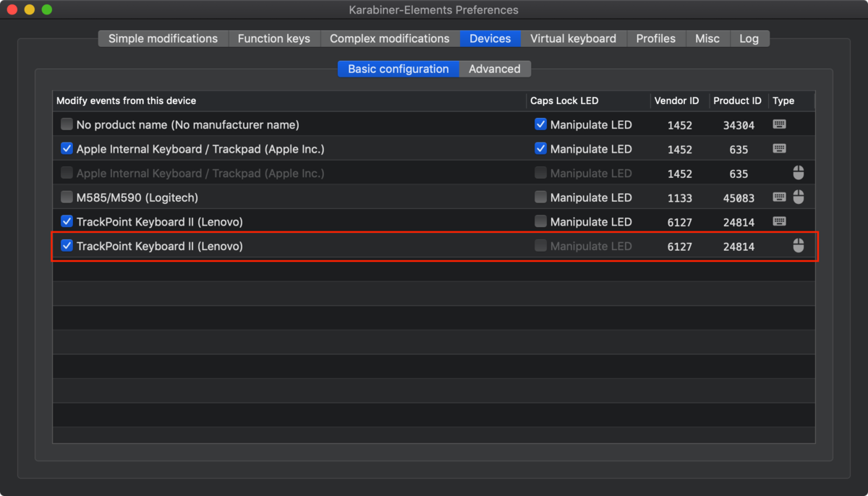Image resolution: width=868 pixels, height=496 pixels.
Task: Select the Devices tab
Action: click(490, 38)
